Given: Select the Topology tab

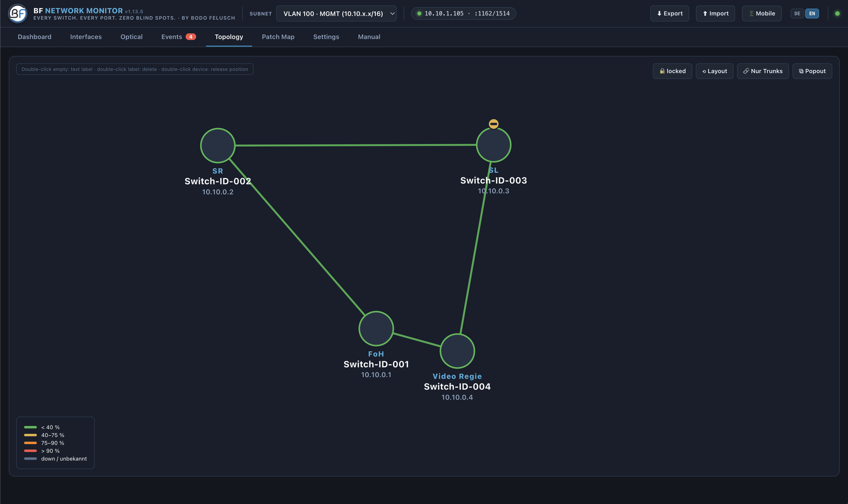Looking at the screenshot, I should (229, 37).
